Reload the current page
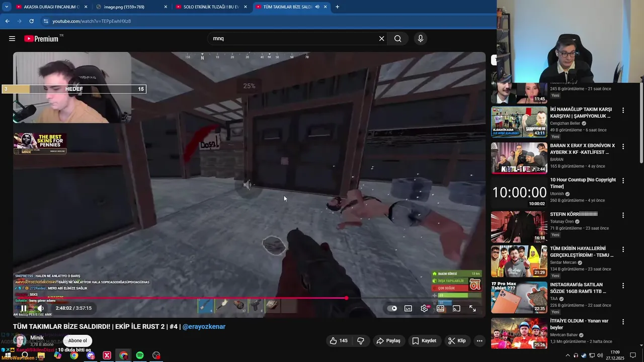644x362 pixels. (x=31, y=21)
